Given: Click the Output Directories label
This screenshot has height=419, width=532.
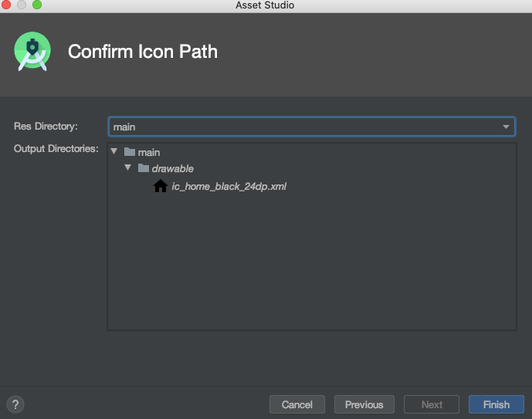Looking at the screenshot, I should (56, 148).
